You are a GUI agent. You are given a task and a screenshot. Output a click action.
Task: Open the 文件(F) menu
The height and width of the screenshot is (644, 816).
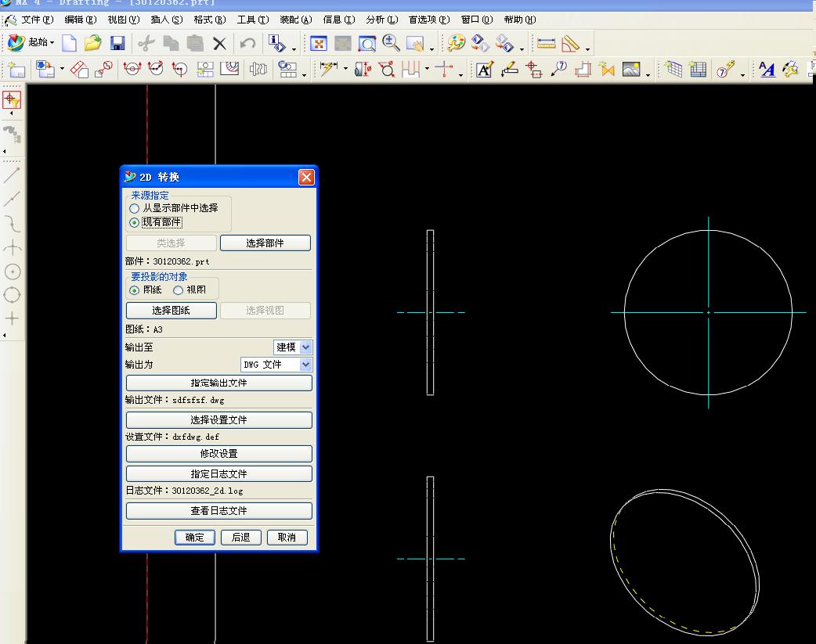pyautogui.click(x=36, y=20)
